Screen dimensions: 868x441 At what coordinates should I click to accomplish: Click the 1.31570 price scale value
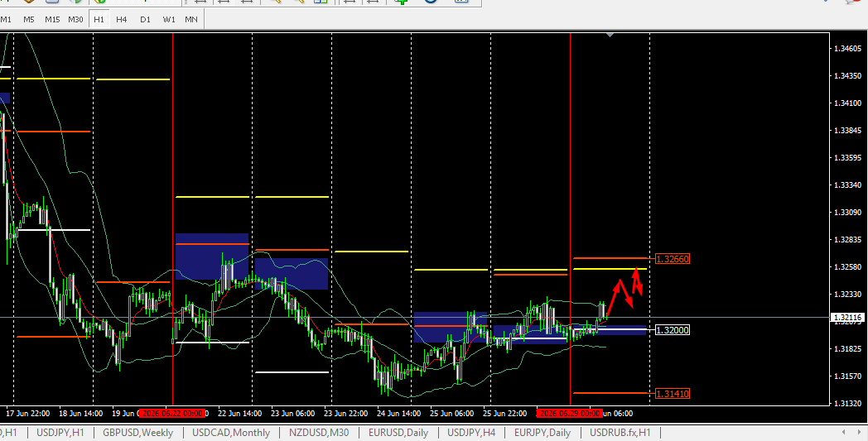point(847,376)
